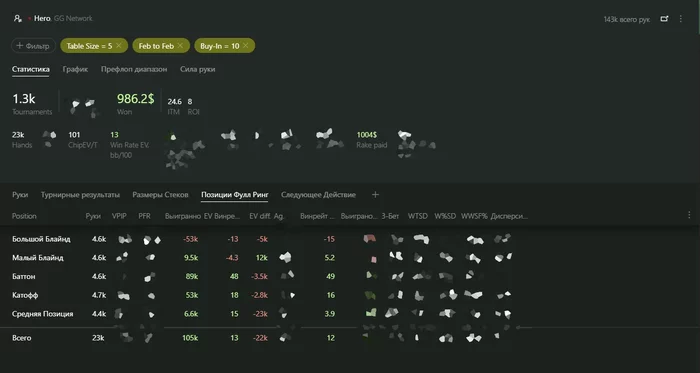Select the Позиции Фулл Ринг tab
700x373 pixels.
[x=234, y=195]
